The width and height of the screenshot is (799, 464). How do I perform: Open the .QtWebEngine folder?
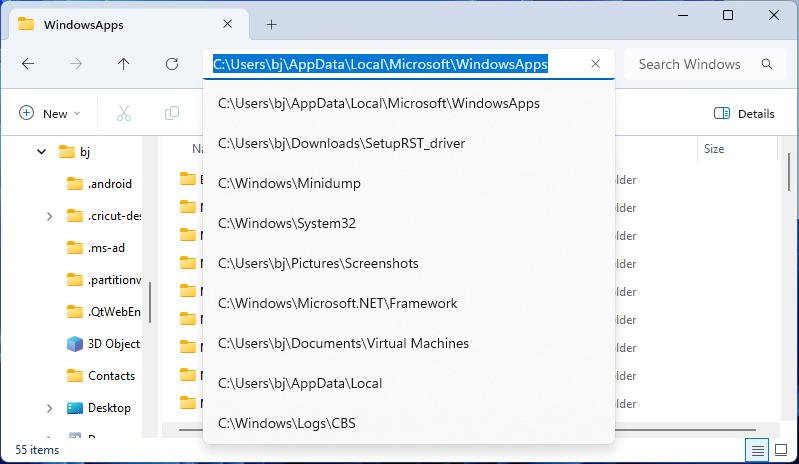(104, 312)
